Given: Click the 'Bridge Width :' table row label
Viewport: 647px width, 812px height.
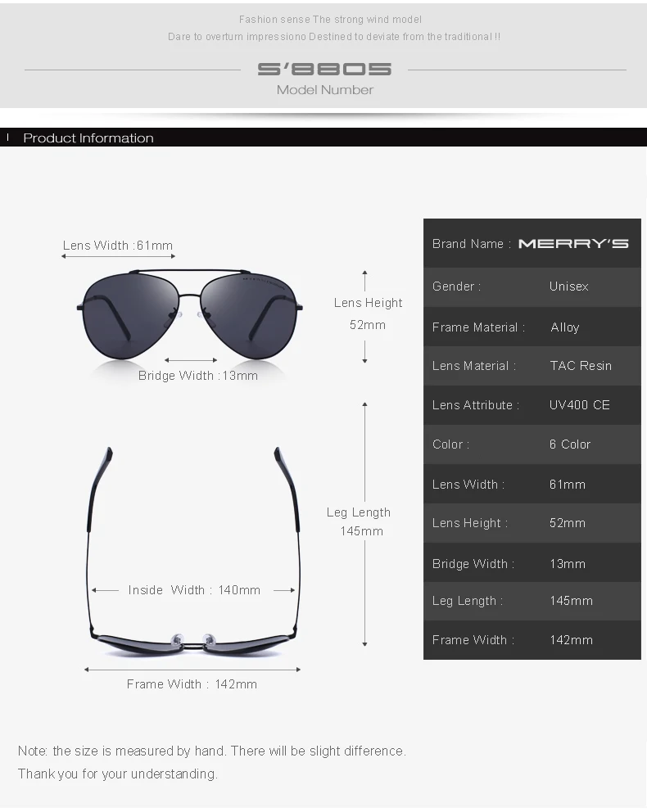Looking at the screenshot, I should pyautogui.click(x=473, y=563).
